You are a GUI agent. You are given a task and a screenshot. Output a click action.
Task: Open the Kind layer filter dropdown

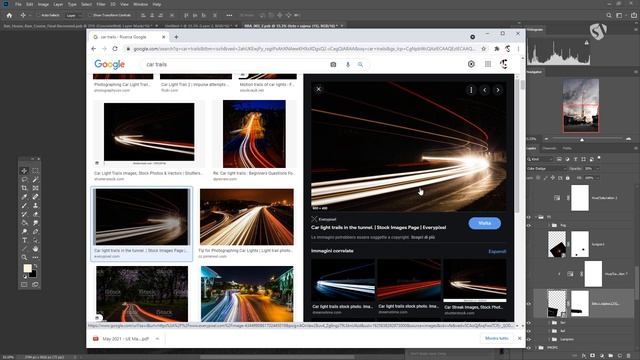540,159
